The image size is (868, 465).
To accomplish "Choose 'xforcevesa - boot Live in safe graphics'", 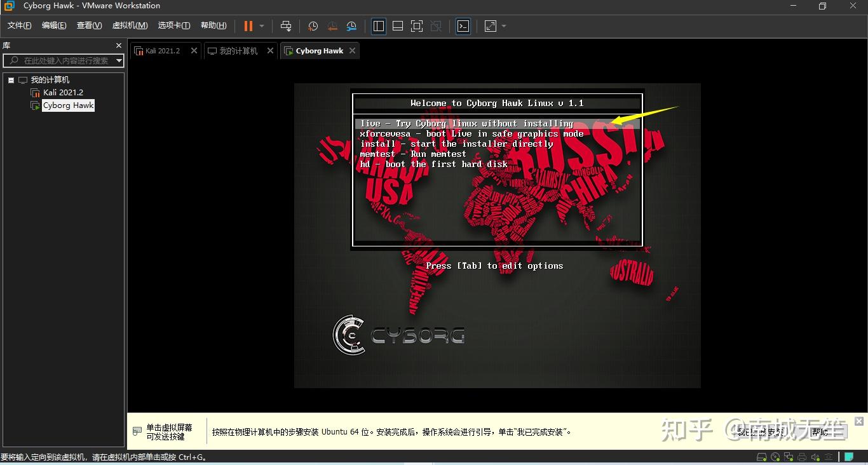I will click(x=471, y=134).
